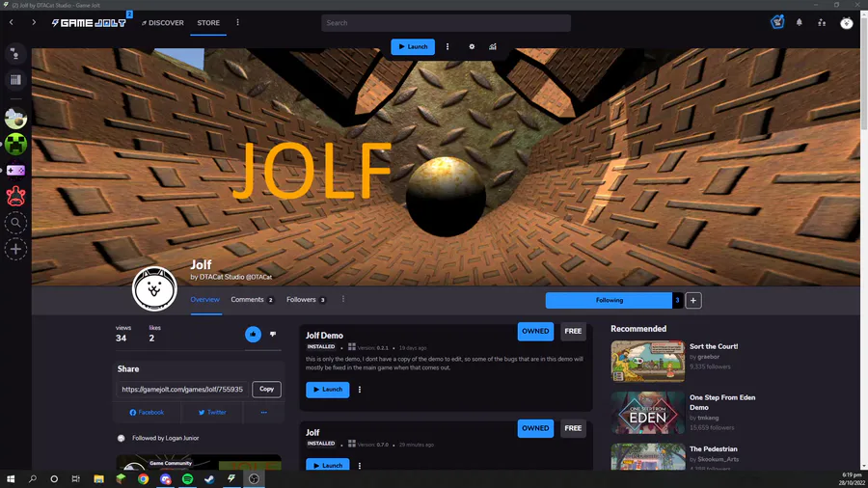868x488 pixels.
Task: Open more options next to Followers tab
Action: point(343,299)
